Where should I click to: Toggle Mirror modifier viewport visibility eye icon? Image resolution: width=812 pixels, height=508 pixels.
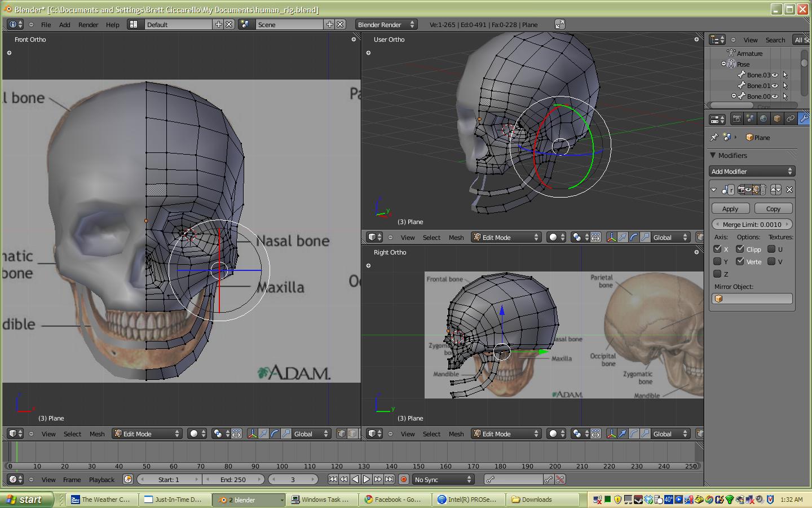click(749, 190)
